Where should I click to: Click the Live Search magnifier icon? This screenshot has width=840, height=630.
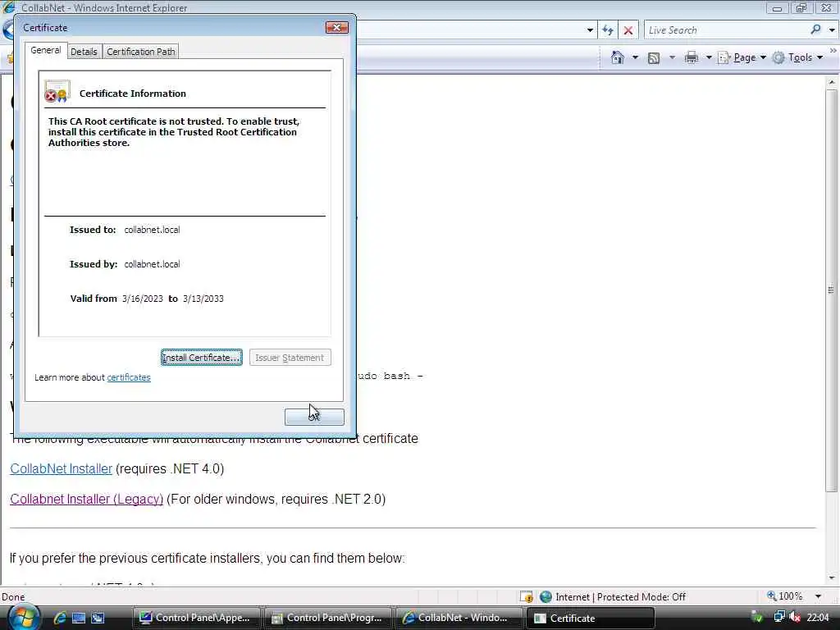pyautogui.click(x=815, y=30)
